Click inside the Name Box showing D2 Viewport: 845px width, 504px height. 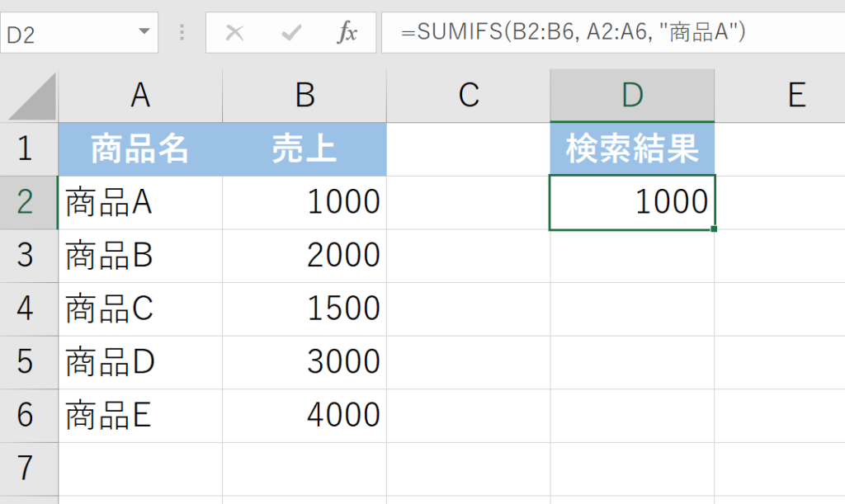[66, 34]
